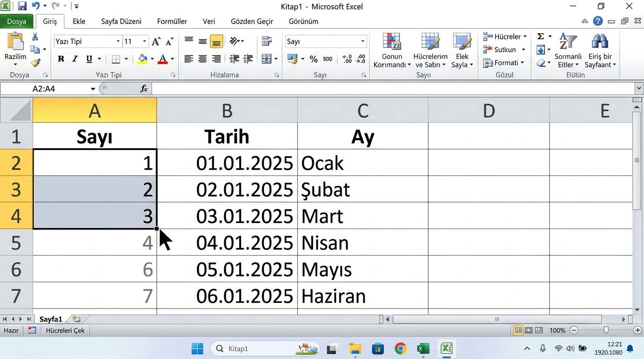Click the Hücreler button in ribbon
644x359 pixels.
pyautogui.click(x=505, y=36)
